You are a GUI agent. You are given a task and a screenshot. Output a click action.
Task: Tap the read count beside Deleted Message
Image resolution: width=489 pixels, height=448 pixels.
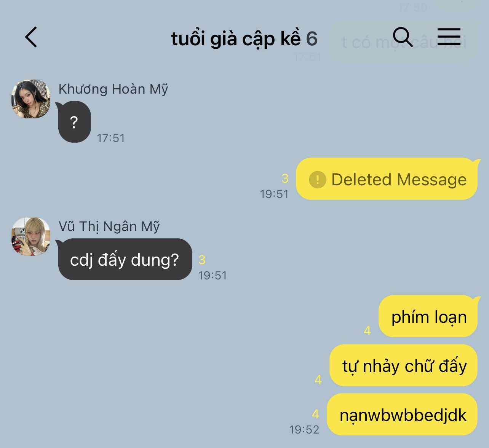285,179
